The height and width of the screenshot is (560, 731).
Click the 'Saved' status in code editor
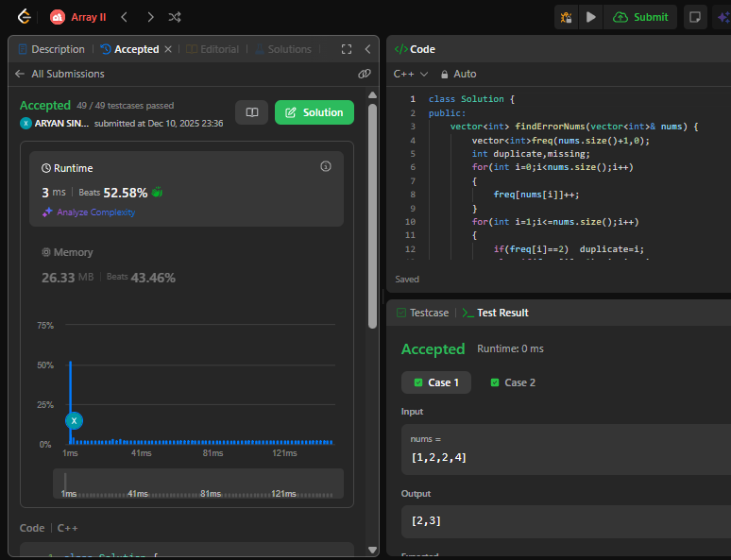(407, 280)
